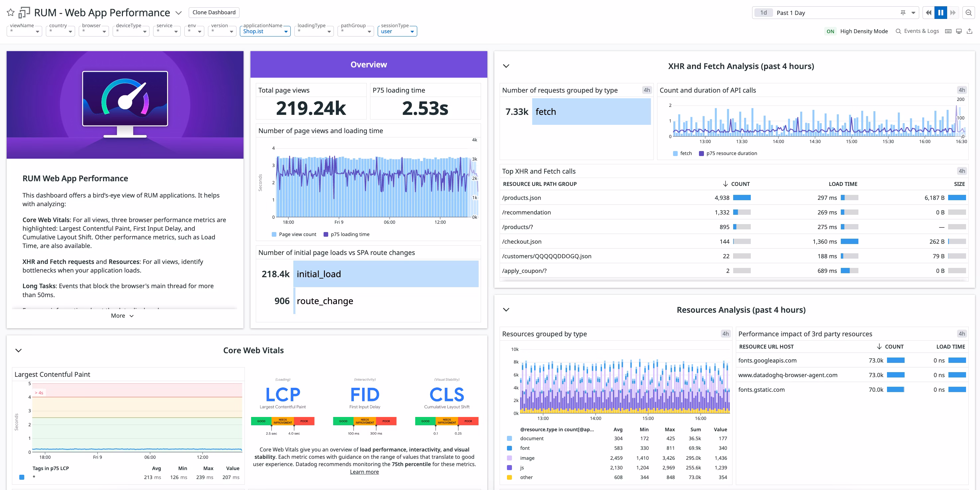Open the dashboard title chevron menu
The height and width of the screenshot is (490, 980).
point(179,13)
